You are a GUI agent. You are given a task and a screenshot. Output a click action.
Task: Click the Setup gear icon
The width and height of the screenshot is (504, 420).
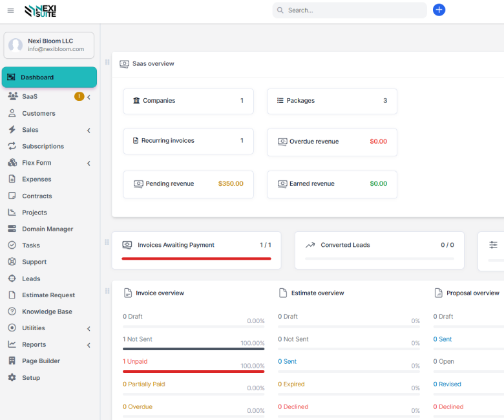tap(12, 377)
